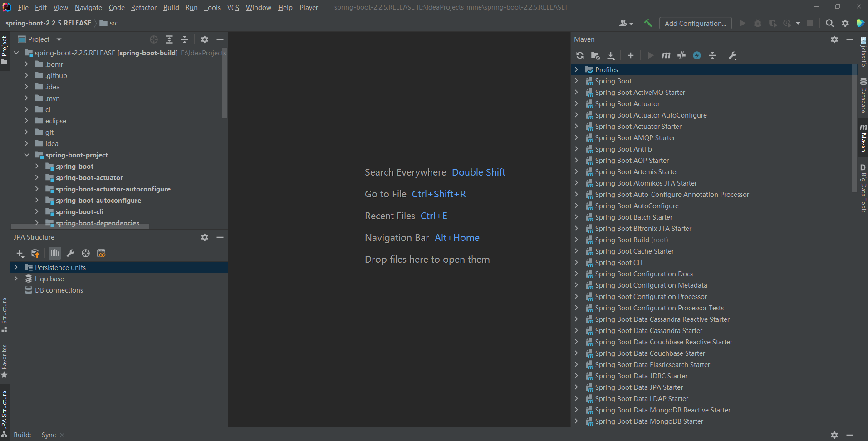Open the File menu
The width and height of the screenshot is (868, 441).
(x=23, y=8)
